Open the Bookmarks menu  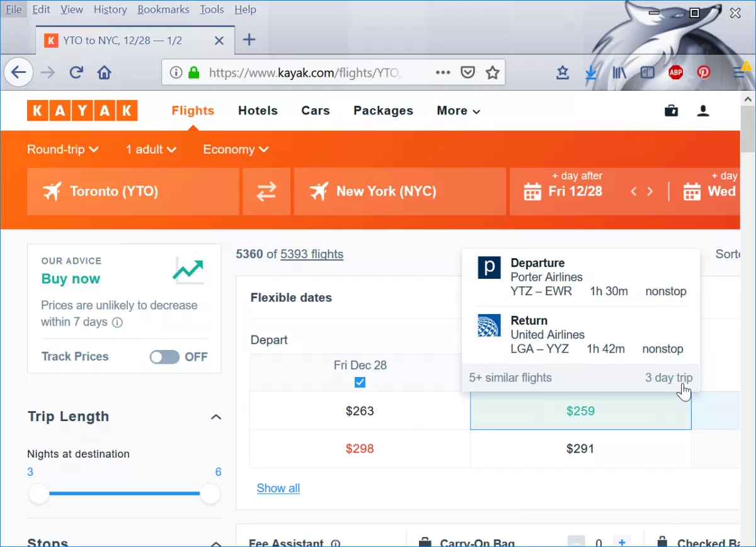(164, 9)
